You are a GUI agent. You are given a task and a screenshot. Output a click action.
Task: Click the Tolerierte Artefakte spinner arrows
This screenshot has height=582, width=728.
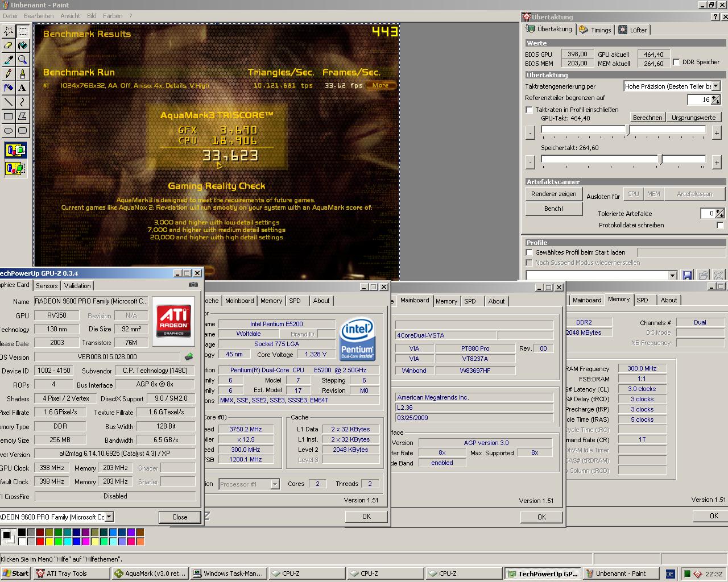pyautogui.click(x=719, y=213)
